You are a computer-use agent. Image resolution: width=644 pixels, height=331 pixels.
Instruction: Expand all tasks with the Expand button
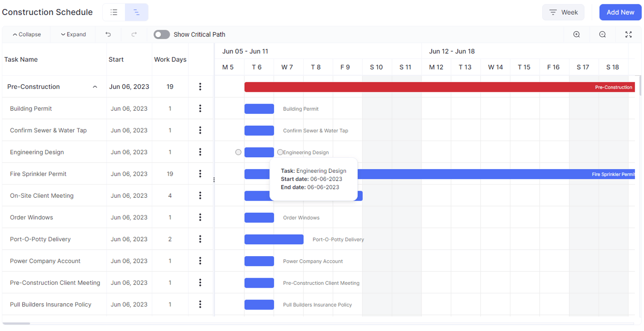coord(73,34)
